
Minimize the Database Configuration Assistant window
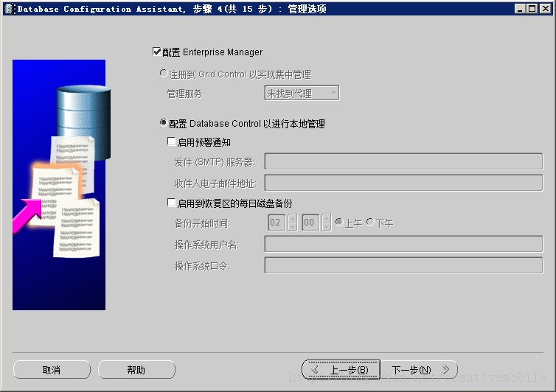(x=520, y=9)
